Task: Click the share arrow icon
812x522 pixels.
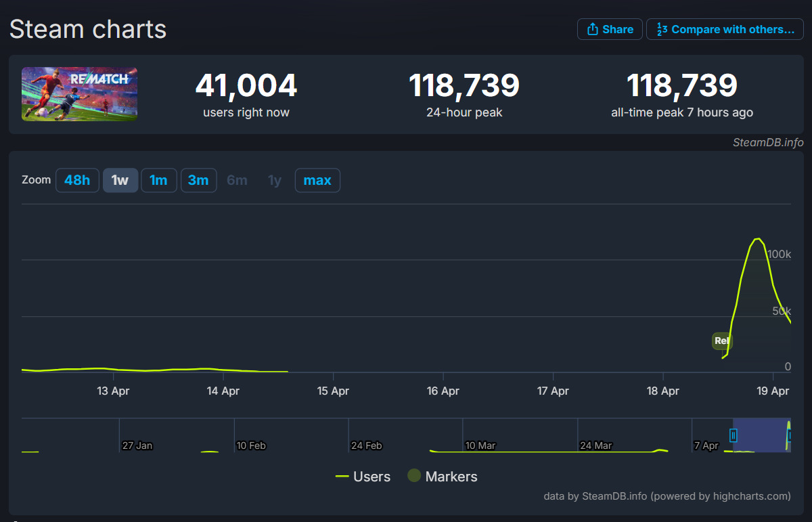Action: point(592,29)
